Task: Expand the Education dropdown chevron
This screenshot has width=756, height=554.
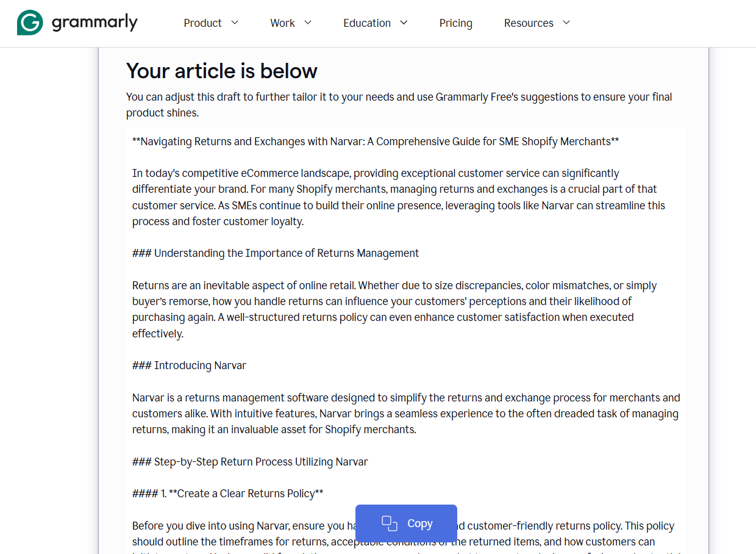Action: pos(404,23)
